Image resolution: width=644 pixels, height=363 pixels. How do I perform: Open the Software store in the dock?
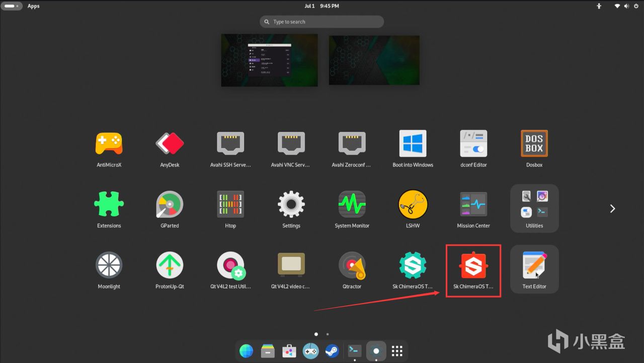click(x=289, y=351)
